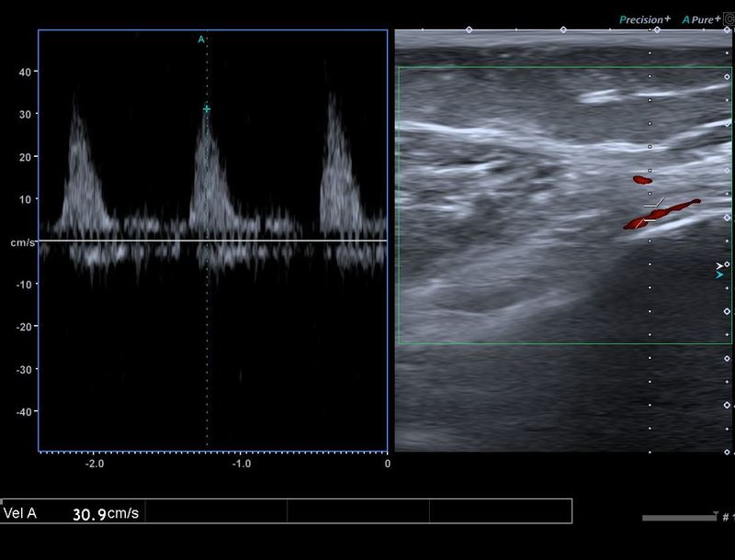The image size is (735, 560).
Task: Click the -1.0 tick on the time axis
Action: point(242,464)
